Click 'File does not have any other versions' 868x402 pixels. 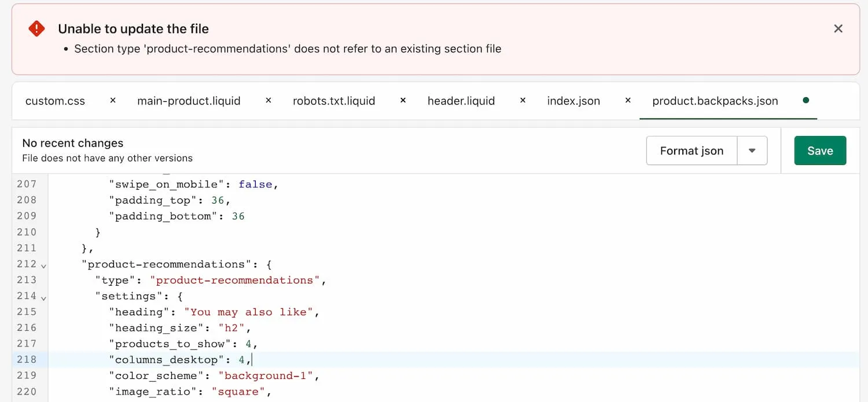point(107,158)
